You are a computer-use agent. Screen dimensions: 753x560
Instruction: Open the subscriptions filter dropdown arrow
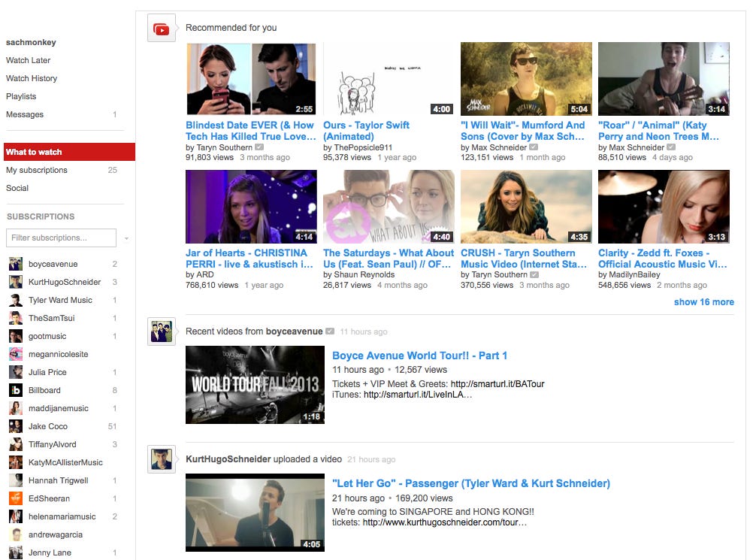coord(126,238)
